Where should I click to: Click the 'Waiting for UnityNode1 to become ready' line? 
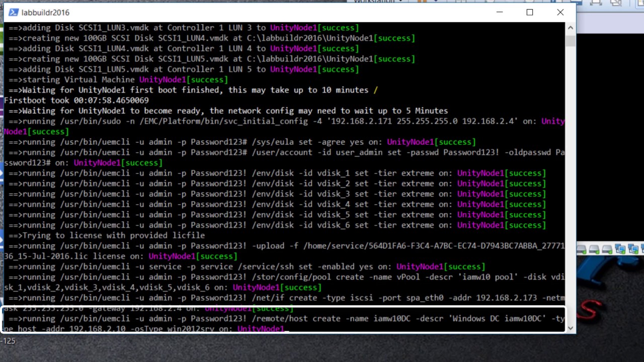[228, 111]
